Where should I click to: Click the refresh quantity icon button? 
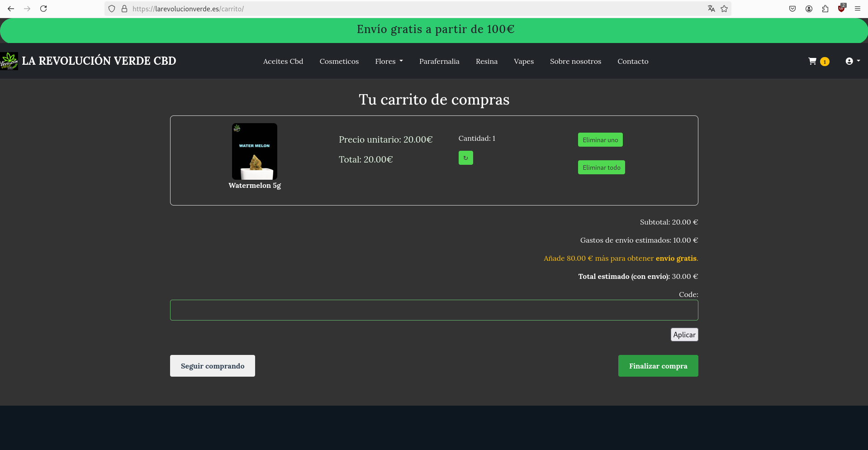point(465,158)
